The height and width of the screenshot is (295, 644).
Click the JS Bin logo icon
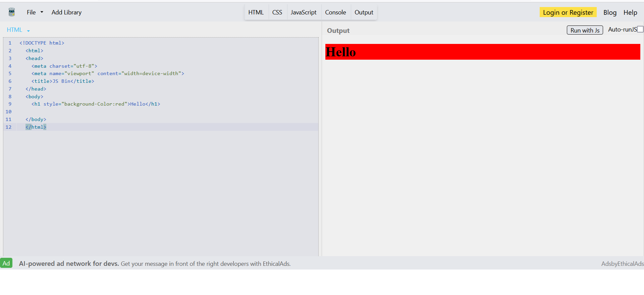12,12
